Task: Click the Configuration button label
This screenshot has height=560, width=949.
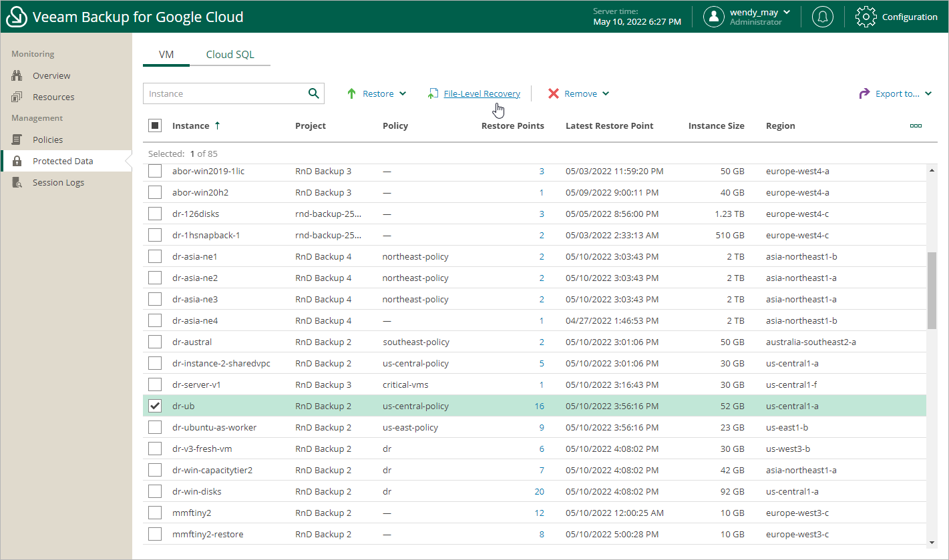Action: 910,17
